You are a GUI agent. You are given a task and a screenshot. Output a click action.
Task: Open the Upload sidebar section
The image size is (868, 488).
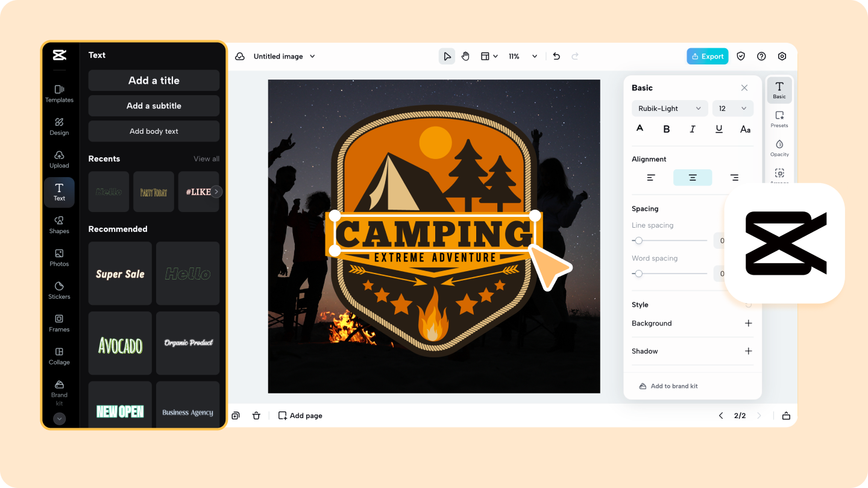[x=59, y=159]
